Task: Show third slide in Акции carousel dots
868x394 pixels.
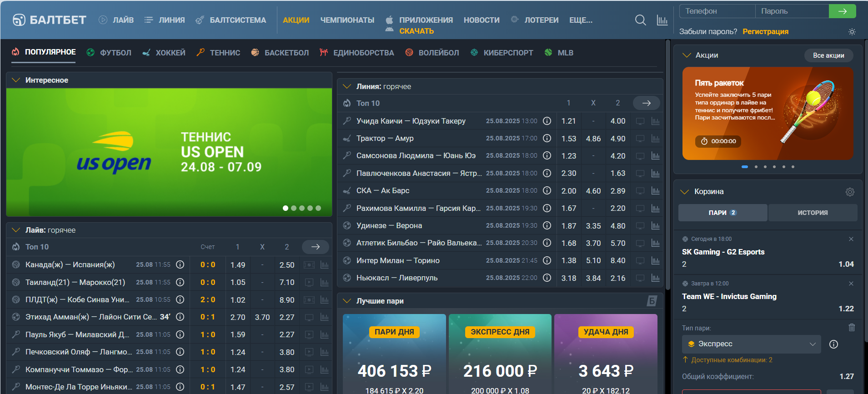Action: tap(765, 167)
